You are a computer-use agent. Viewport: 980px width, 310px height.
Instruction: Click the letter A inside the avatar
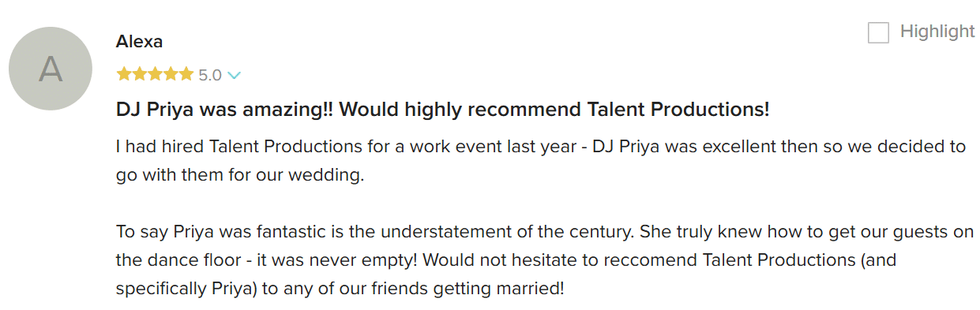coord(51,69)
